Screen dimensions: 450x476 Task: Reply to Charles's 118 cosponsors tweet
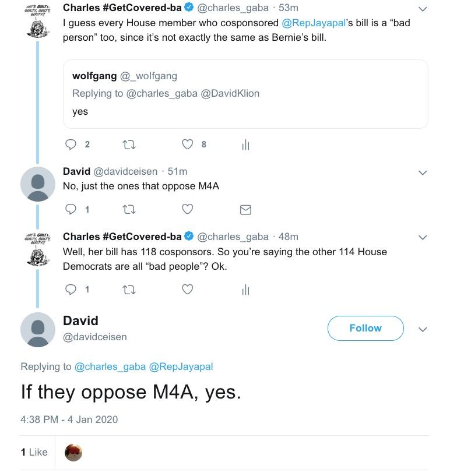(71, 289)
